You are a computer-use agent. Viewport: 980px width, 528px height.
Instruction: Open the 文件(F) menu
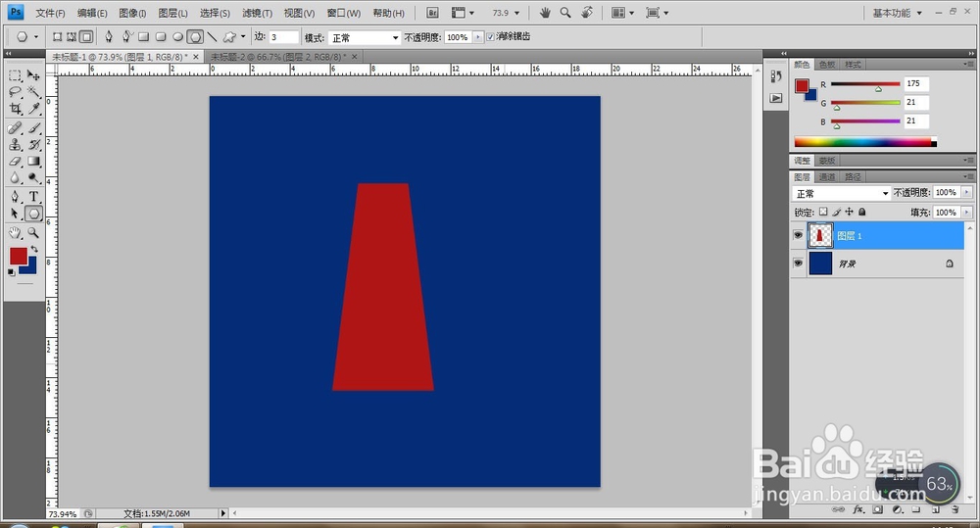[50, 13]
